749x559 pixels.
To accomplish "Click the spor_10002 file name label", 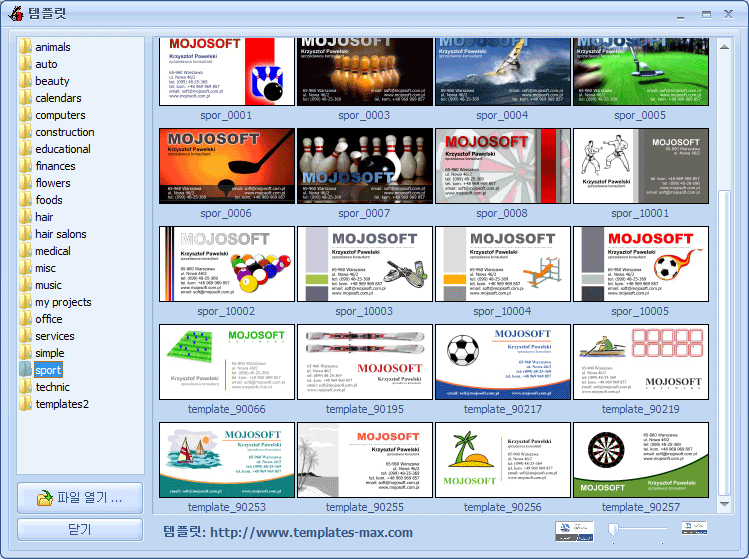I will pyautogui.click(x=226, y=312).
